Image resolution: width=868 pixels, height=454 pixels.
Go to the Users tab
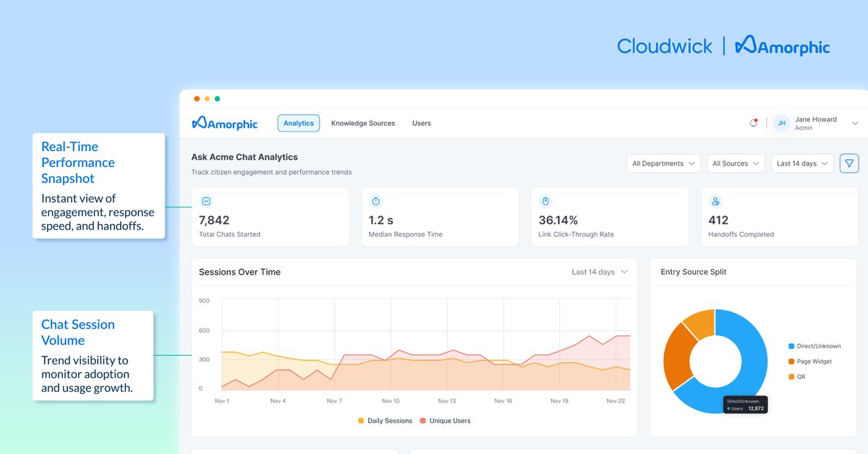(x=422, y=123)
